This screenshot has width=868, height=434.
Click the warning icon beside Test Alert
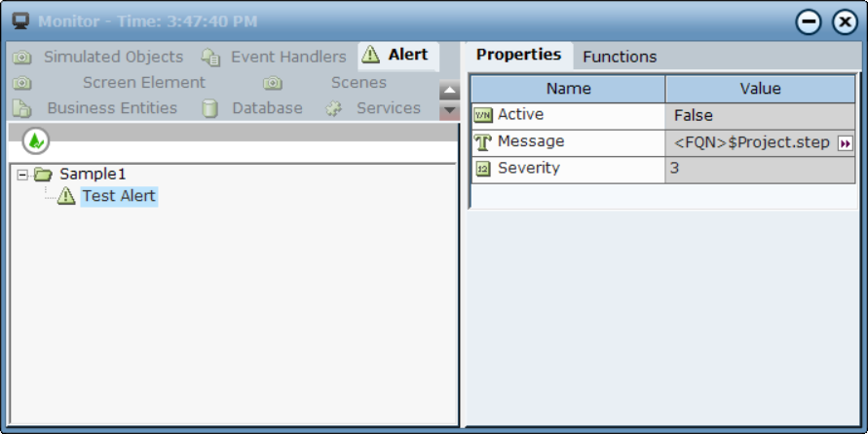(x=66, y=196)
